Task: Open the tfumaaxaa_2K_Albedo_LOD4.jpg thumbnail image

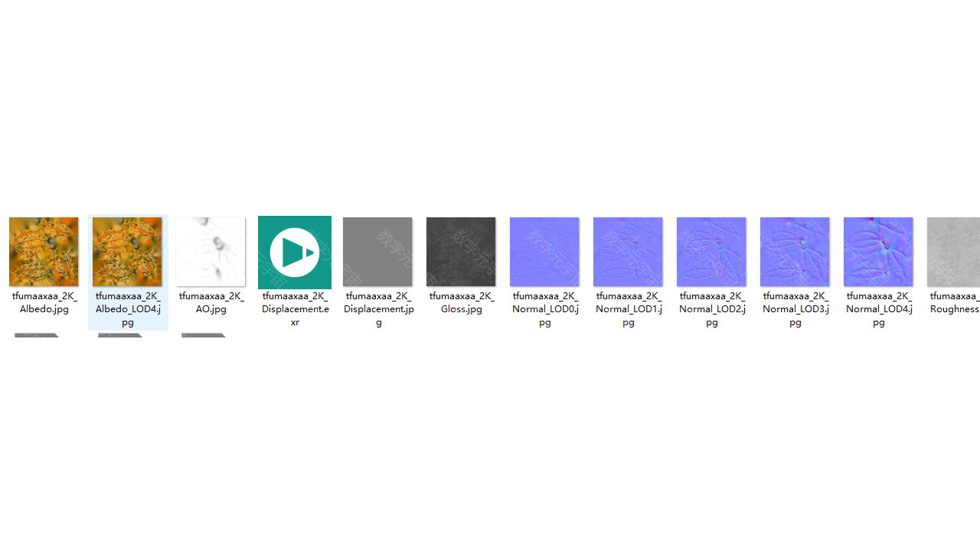Action: point(127,252)
